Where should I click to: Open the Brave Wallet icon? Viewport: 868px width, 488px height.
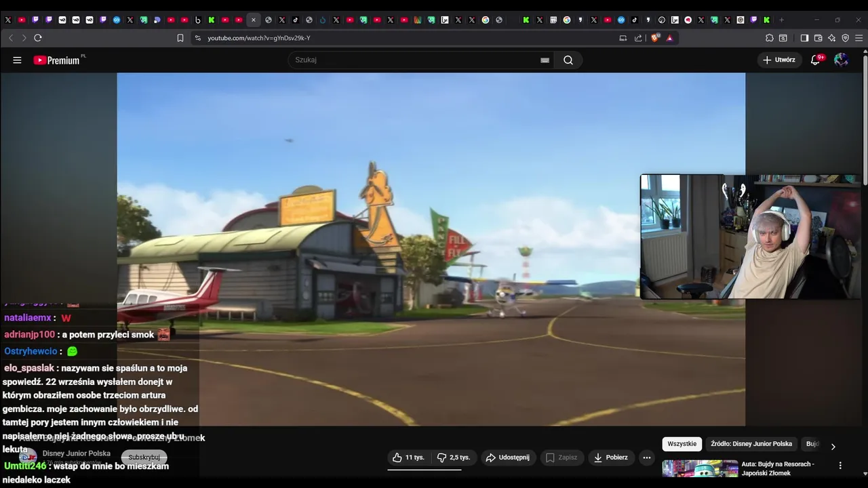818,38
